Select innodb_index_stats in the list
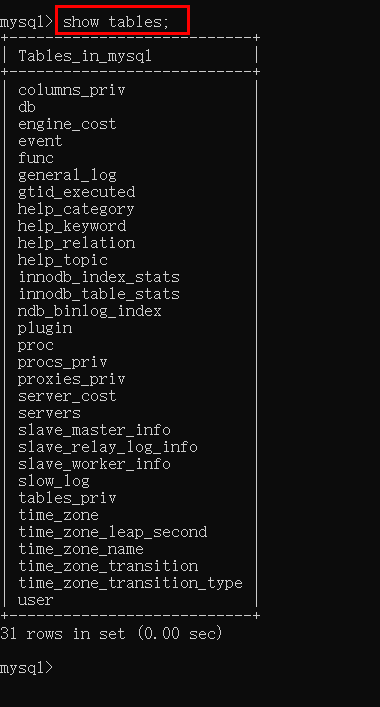Viewport: 380px width, 707px height. point(99,277)
